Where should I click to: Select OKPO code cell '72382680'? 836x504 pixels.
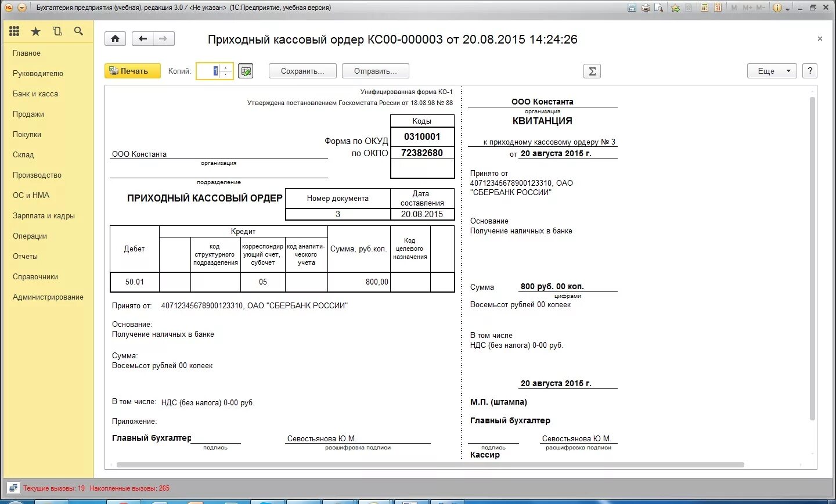422,153
